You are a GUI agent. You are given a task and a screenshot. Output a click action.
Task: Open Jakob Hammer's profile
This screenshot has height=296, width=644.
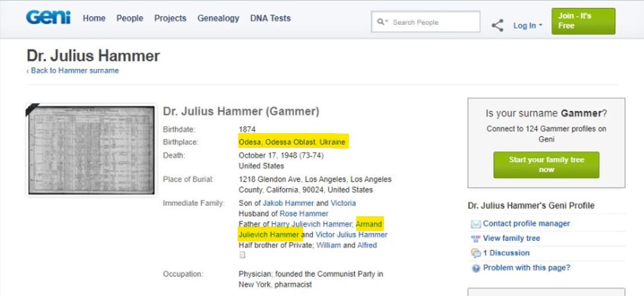(288, 203)
